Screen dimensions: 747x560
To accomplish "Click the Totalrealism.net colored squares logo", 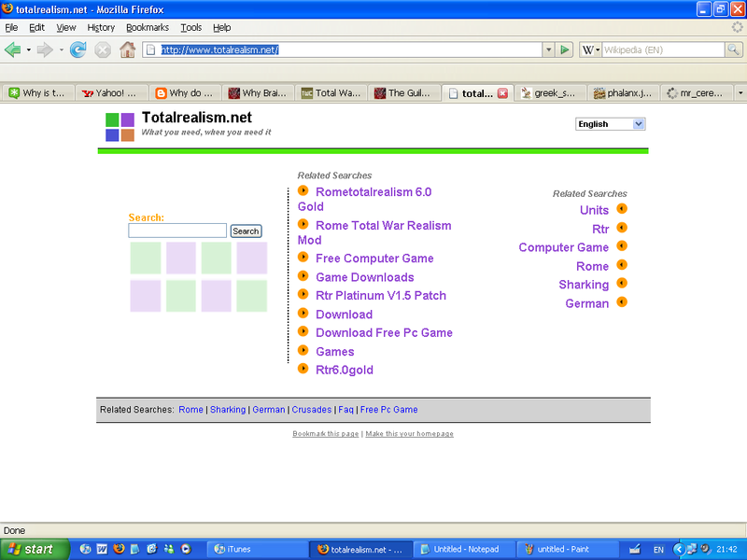I will tap(120, 127).
